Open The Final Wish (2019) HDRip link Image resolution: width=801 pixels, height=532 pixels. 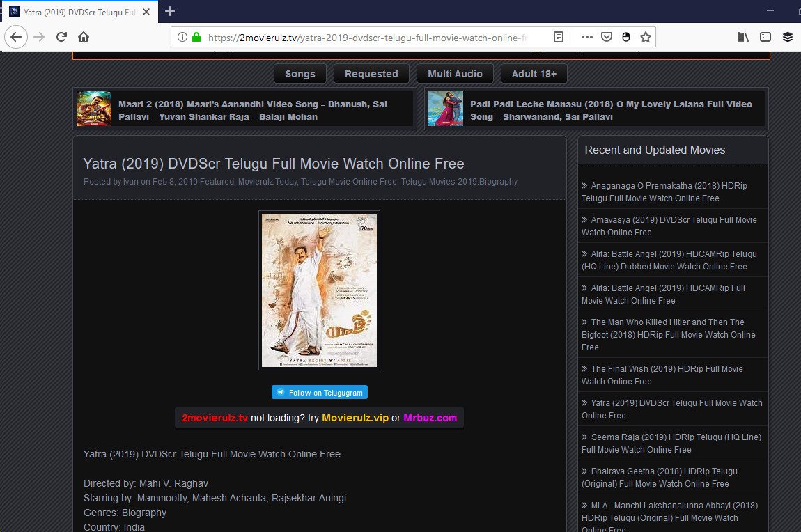(x=662, y=375)
